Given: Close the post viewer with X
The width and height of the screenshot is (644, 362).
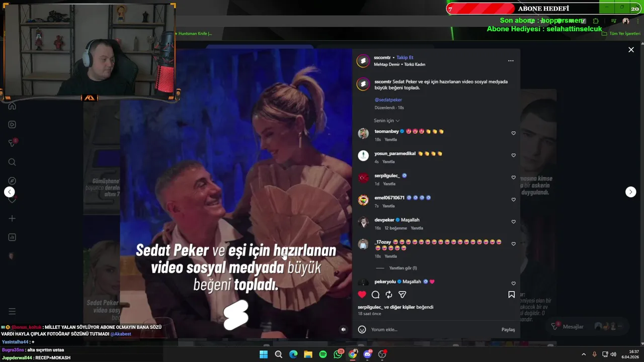Looking at the screenshot, I should click(x=631, y=50).
